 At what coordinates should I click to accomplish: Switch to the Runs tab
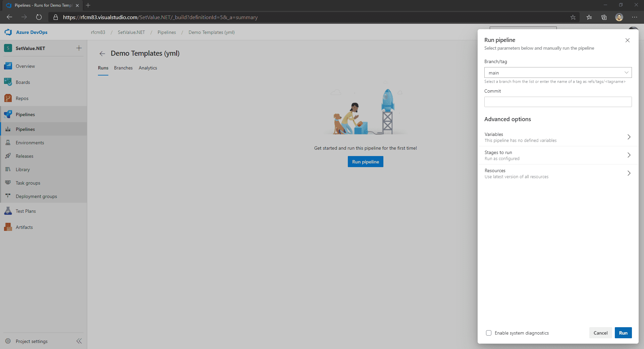[x=103, y=68]
